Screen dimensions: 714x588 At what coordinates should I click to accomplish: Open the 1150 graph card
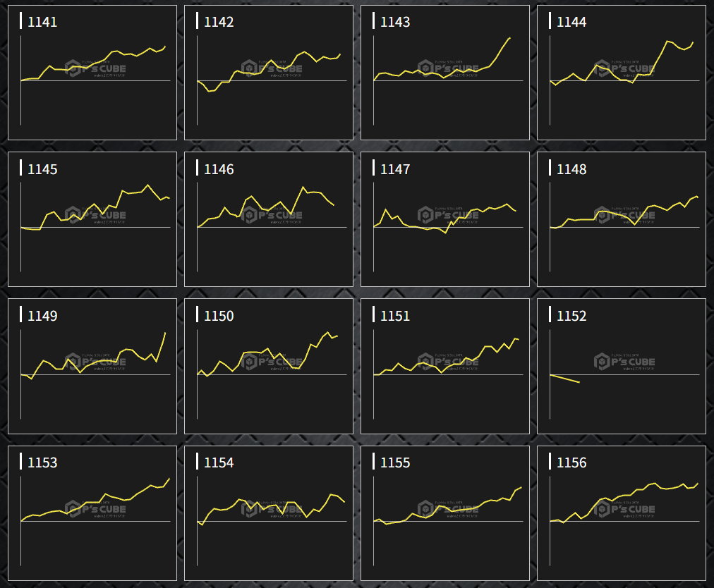(269, 367)
